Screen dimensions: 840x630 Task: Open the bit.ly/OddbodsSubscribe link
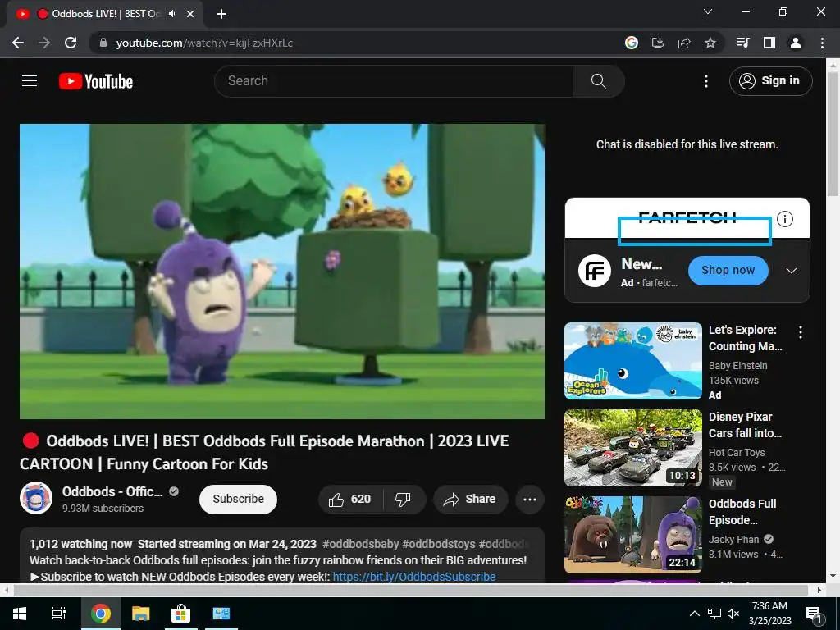(414, 577)
